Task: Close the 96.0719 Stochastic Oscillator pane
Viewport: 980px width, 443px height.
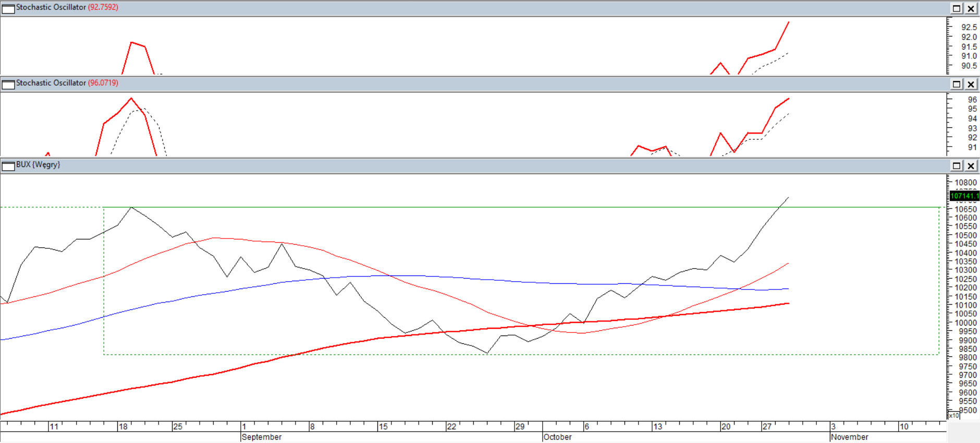Action: tap(971, 84)
